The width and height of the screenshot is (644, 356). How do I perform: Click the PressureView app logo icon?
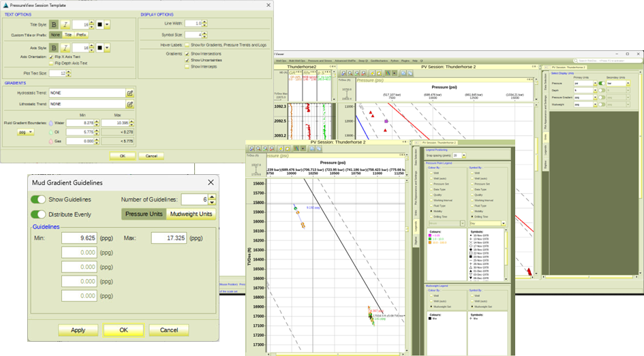(5, 4)
